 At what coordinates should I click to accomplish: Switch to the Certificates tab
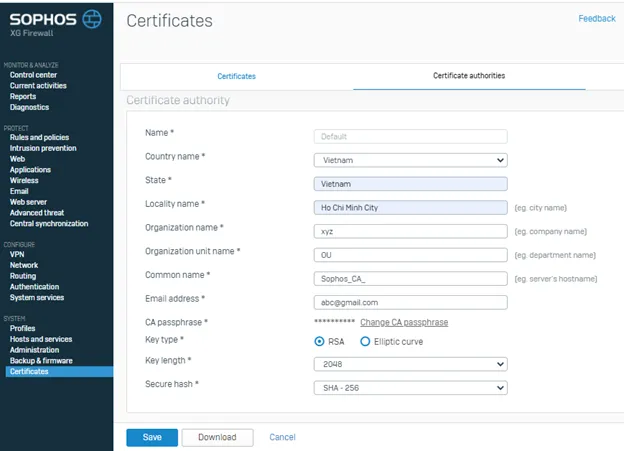click(236, 76)
